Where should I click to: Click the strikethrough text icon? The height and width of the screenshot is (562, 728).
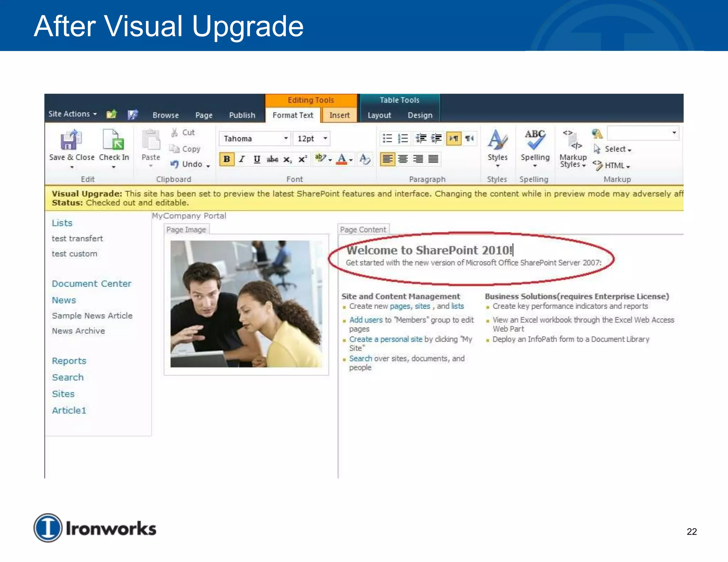pyautogui.click(x=272, y=159)
